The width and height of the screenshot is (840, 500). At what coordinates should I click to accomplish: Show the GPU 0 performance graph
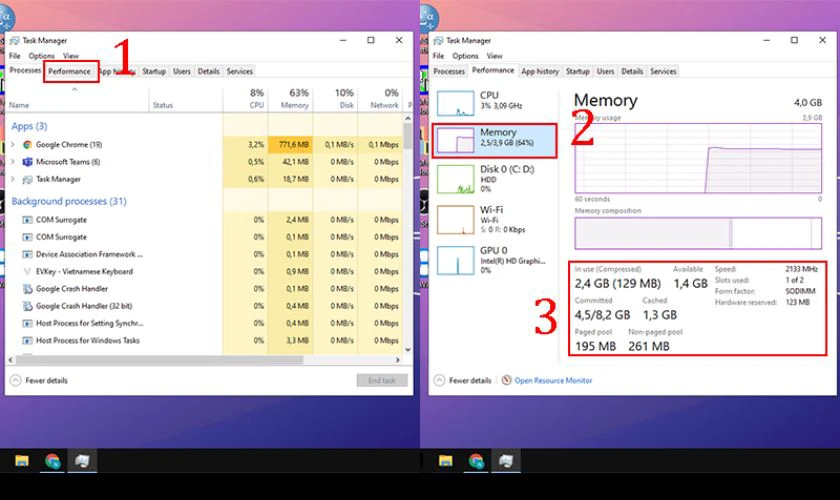pyautogui.click(x=455, y=260)
